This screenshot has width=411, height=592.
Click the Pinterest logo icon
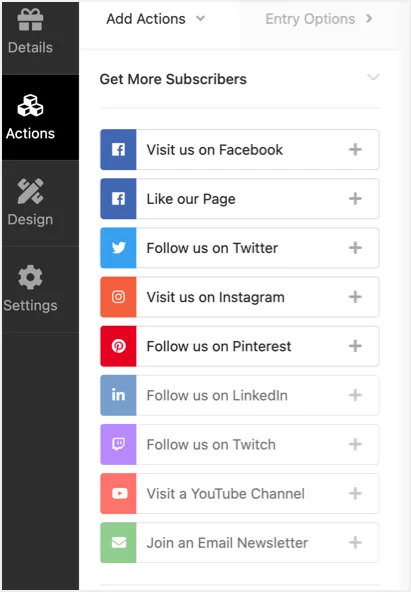(x=119, y=346)
